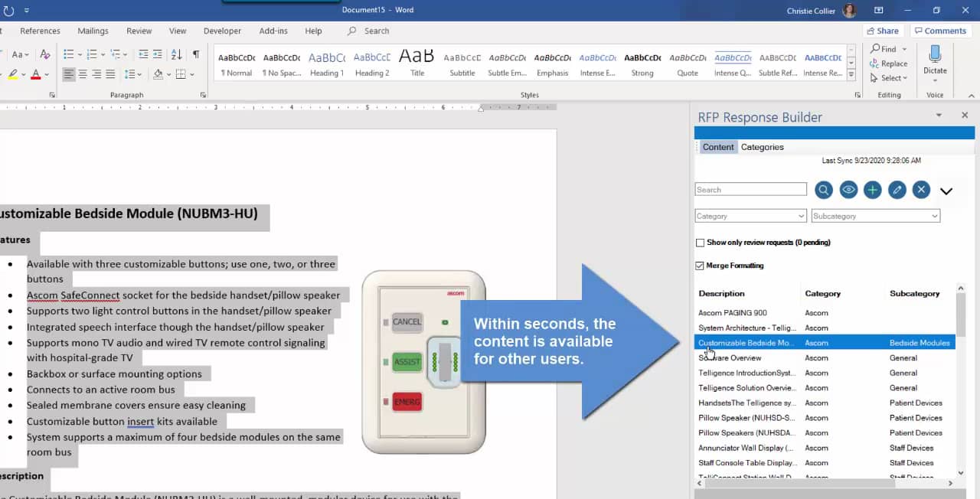Screen dimensions: 980x499
Task: Apply the Title style
Action: pyautogui.click(x=417, y=64)
